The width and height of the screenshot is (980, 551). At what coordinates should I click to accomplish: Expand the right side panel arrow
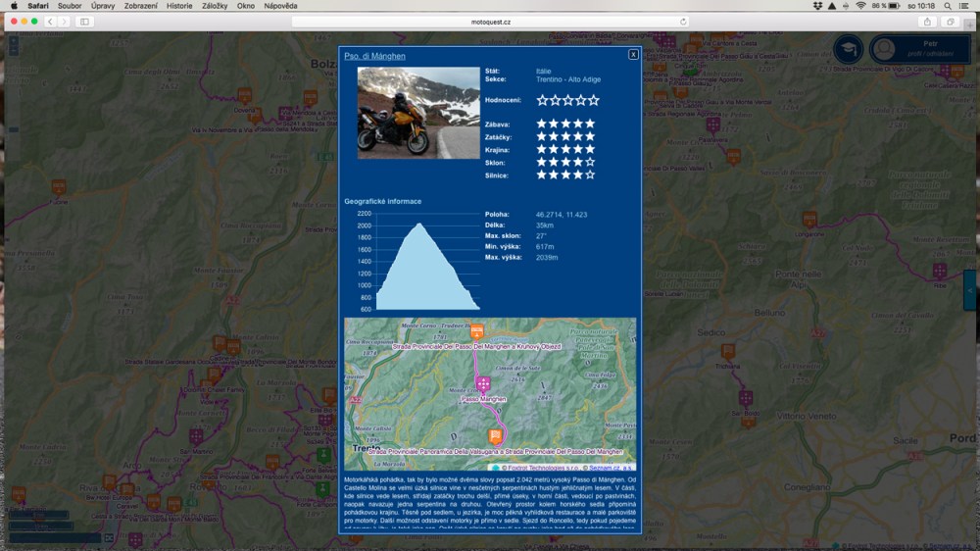click(x=969, y=290)
